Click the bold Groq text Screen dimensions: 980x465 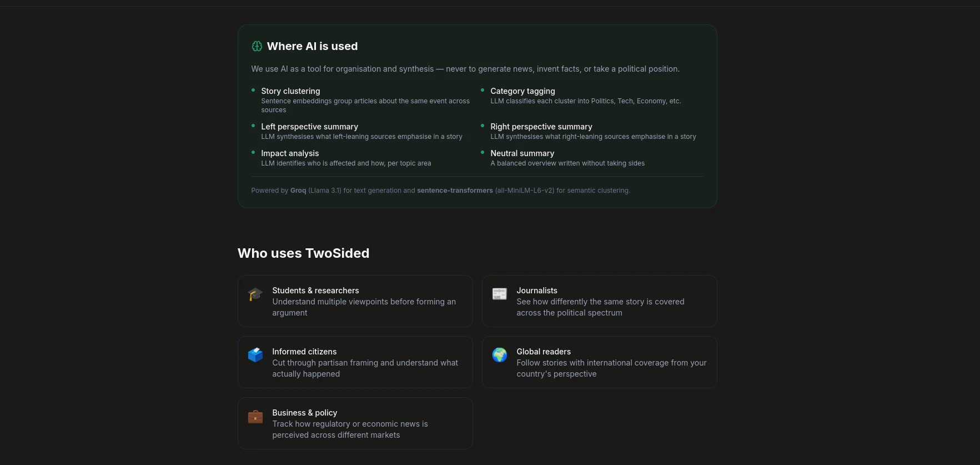(x=298, y=191)
